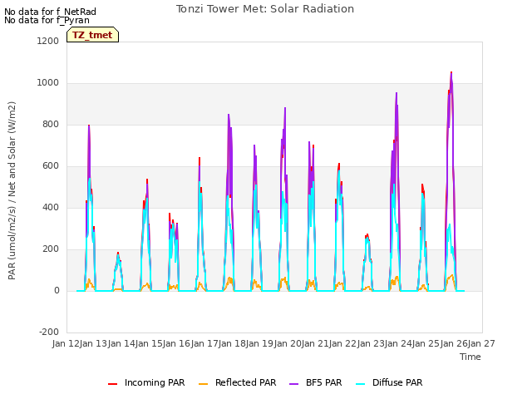Click the highest peak near Jan 26

(x=451, y=72)
